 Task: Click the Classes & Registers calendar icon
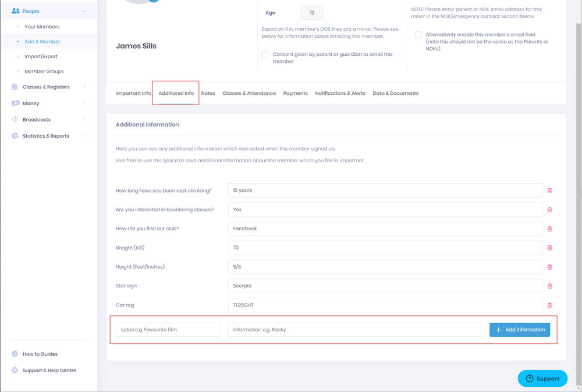(x=15, y=87)
